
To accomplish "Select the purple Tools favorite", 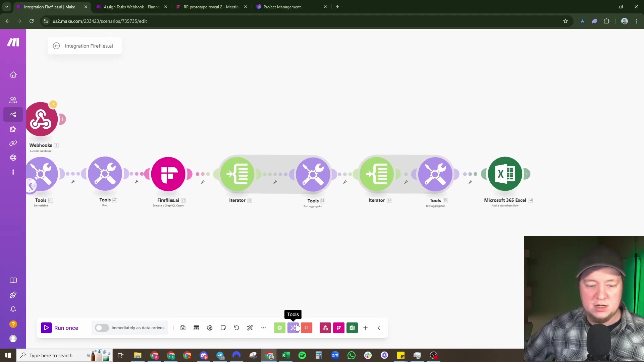I will point(293,328).
